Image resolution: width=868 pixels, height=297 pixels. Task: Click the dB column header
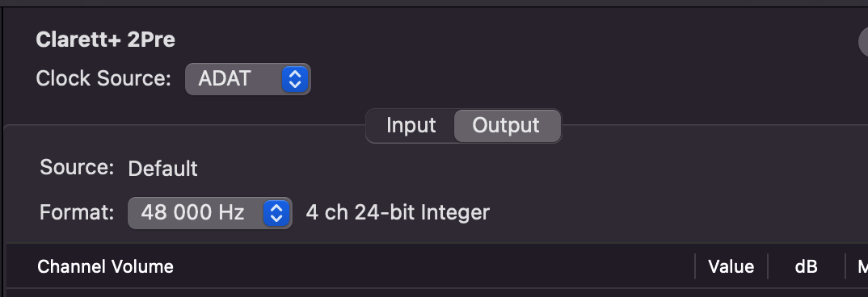tap(806, 267)
